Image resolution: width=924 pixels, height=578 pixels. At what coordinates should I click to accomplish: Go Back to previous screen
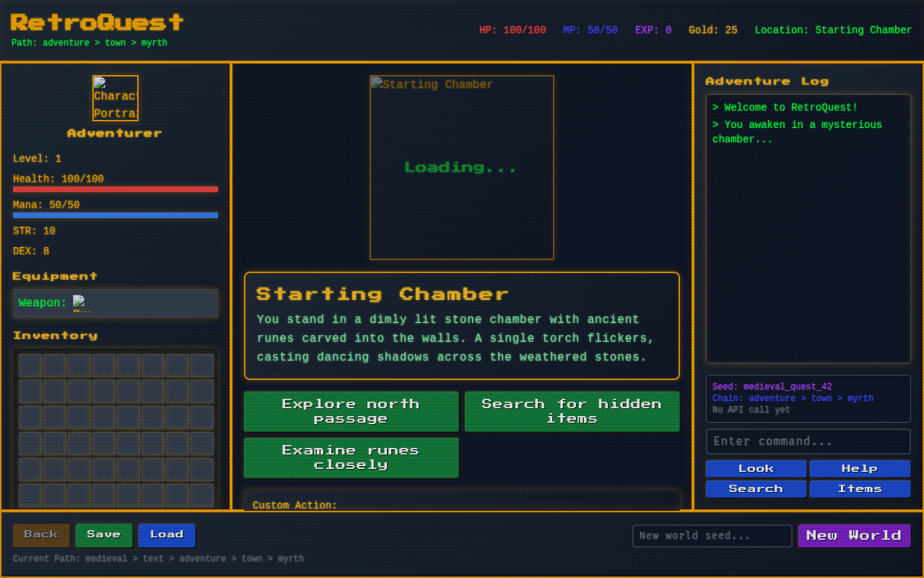41,535
